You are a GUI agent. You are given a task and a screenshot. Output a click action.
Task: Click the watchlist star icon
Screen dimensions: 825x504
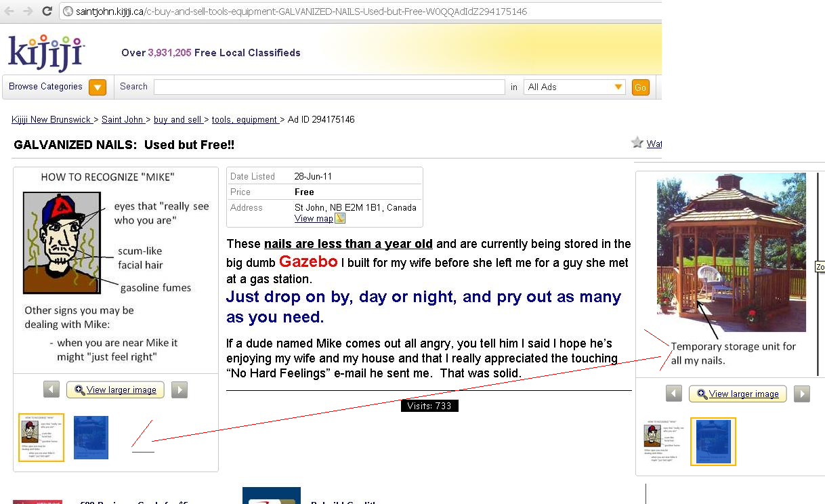[637, 142]
